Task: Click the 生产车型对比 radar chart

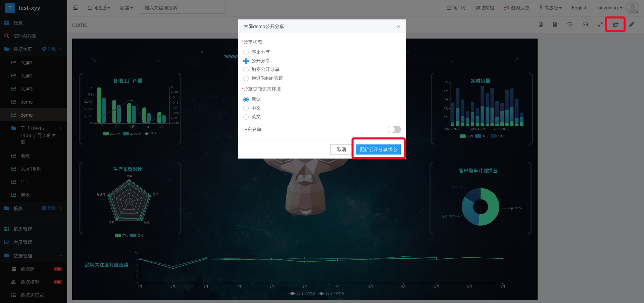Action: point(129,200)
